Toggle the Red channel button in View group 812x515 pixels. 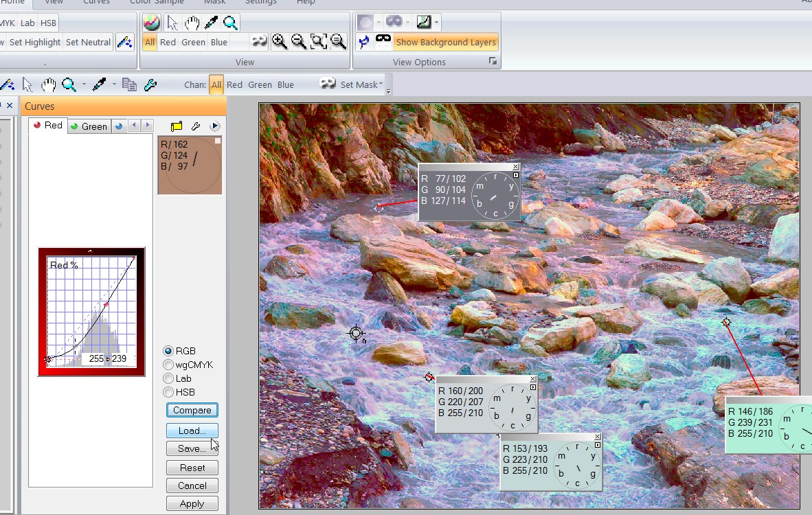pos(168,42)
